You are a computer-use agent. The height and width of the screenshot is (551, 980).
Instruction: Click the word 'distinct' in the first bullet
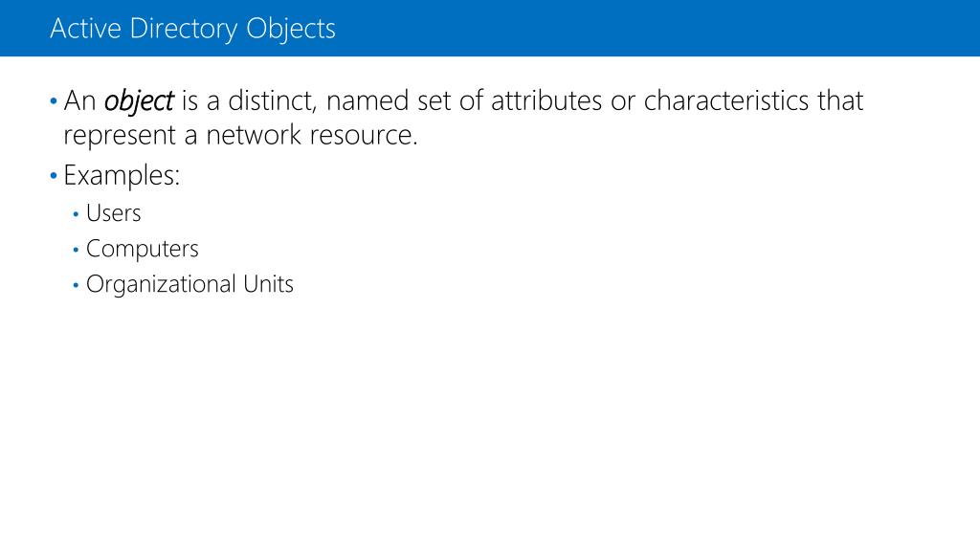tap(269, 100)
